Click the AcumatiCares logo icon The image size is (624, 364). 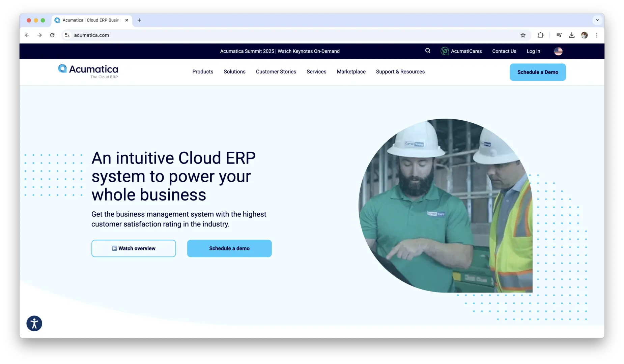(x=445, y=51)
